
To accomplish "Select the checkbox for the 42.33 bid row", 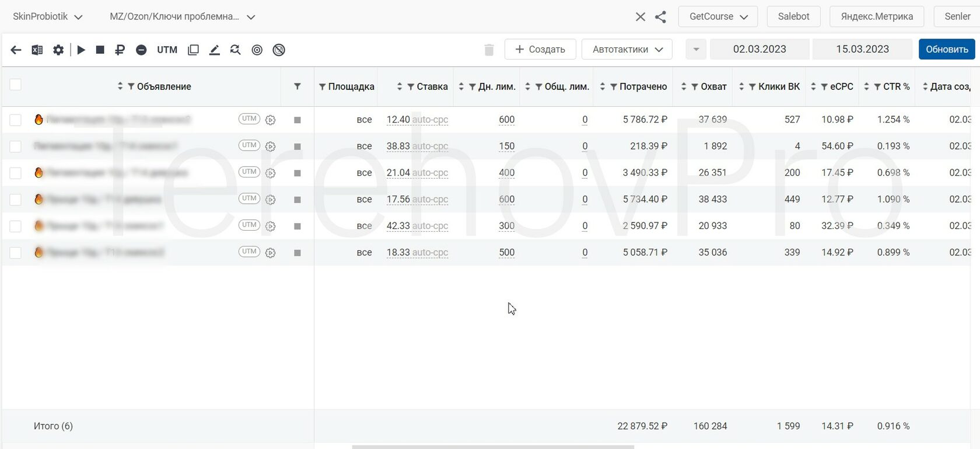I will coord(16,226).
